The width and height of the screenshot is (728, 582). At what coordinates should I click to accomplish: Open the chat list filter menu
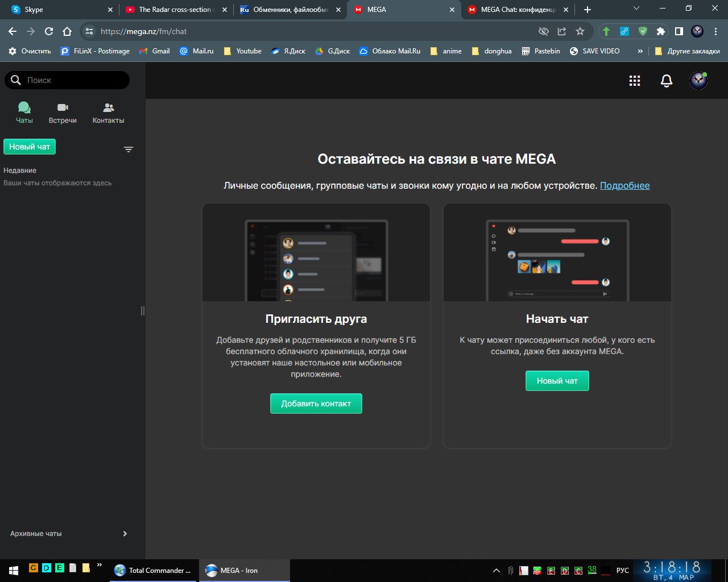[129, 149]
